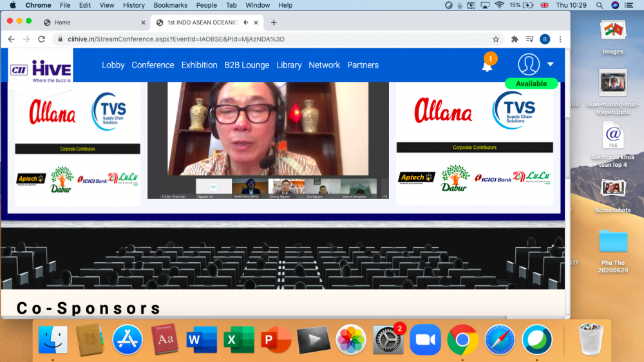This screenshot has height=362, width=644.
Task: Go to the Exhibition section
Action: 199,65
